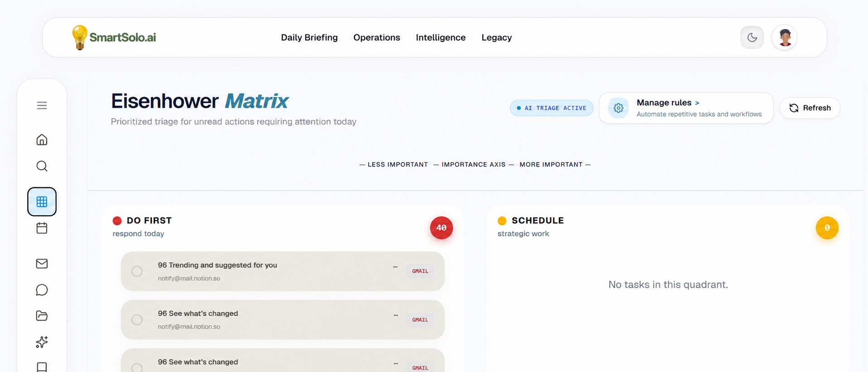Image resolution: width=868 pixels, height=372 pixels.
Task: Open the chat bubble sidebar icon
Action: click(x=42, y=290)
